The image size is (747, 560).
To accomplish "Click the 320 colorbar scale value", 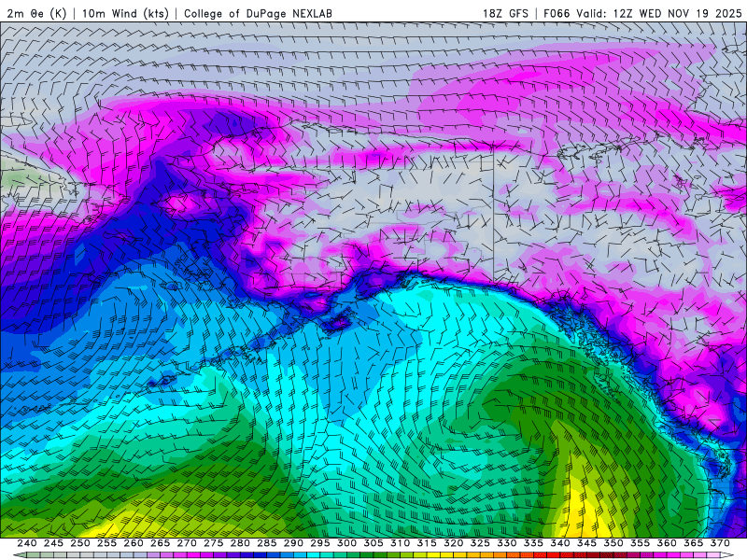I will point(454,543).
